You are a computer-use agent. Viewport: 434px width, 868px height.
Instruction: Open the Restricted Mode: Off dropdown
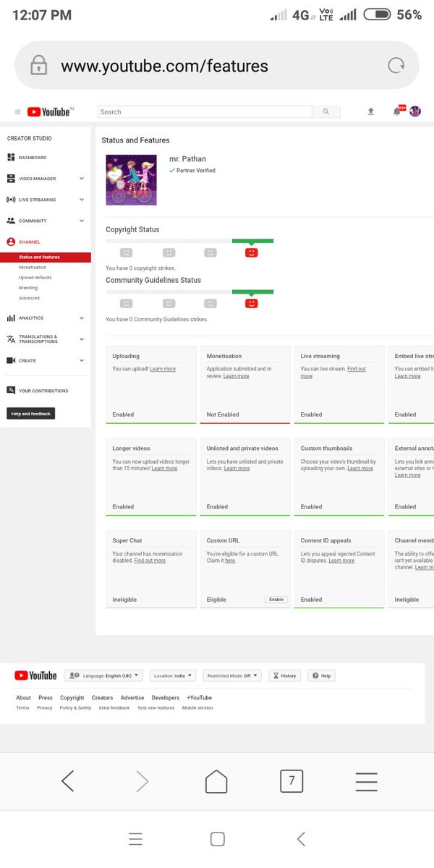[x=232, y=676]
